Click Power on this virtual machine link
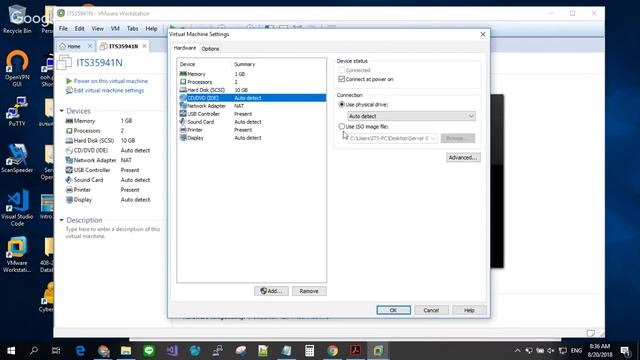 [x=111, y=81]
